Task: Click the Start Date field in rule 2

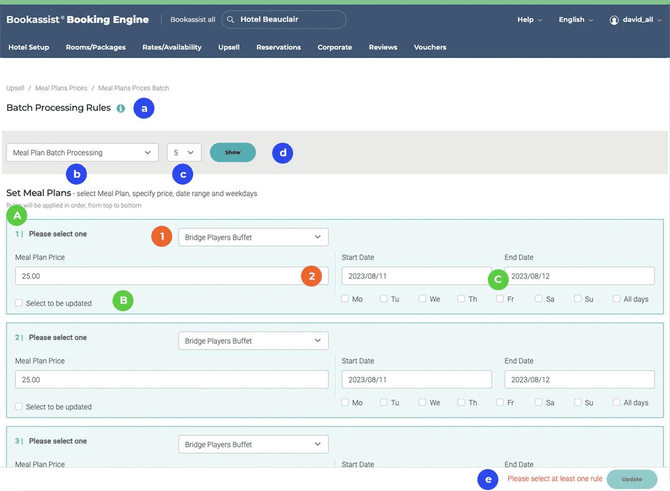Action: [416, 380]
